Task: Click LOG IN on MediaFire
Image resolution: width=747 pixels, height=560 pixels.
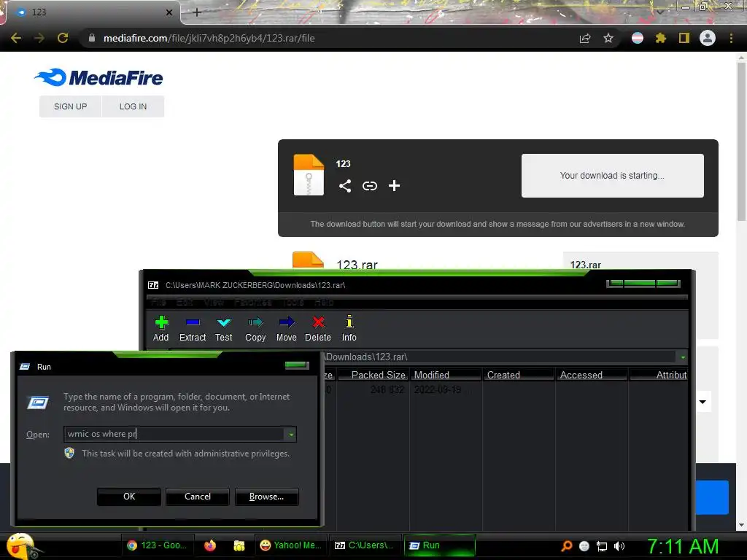Action: (x=133, y=106)
